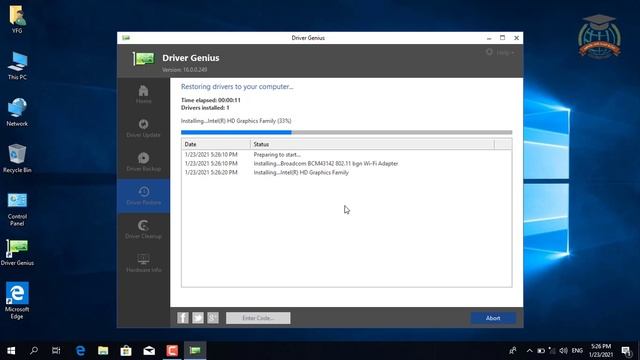Share via the Google Plus icon

(x=213, y=318)
